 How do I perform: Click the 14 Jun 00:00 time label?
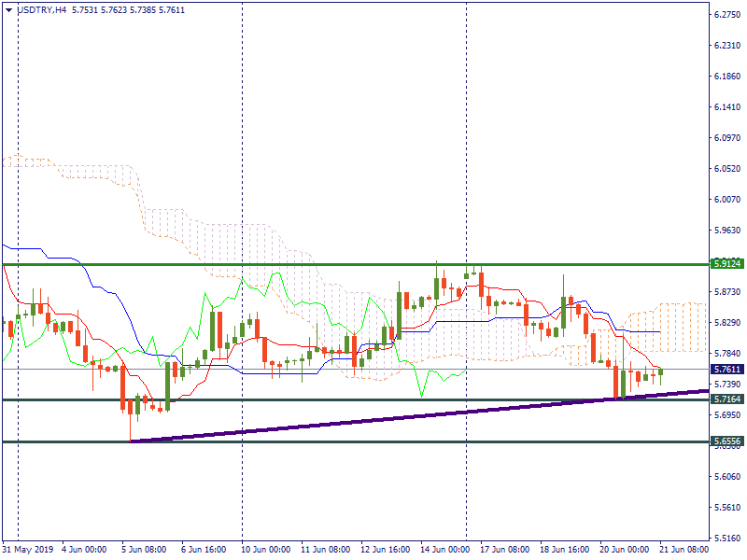pyautogui.click(x=446, y=550)
